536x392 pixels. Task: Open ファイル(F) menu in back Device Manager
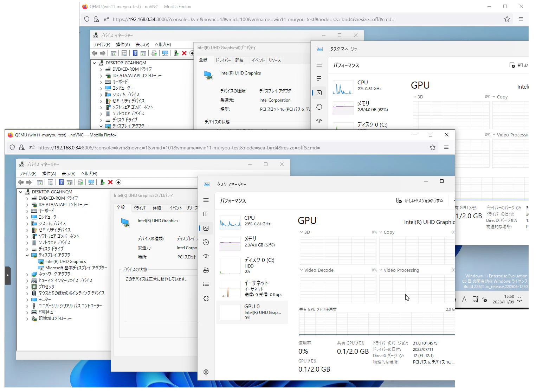pos(102,45)
